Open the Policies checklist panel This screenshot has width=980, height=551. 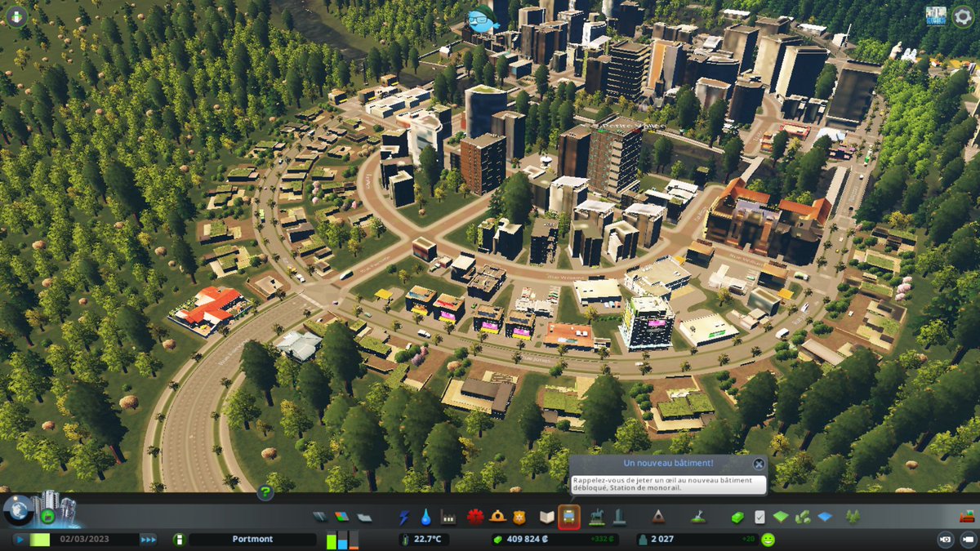759,517
